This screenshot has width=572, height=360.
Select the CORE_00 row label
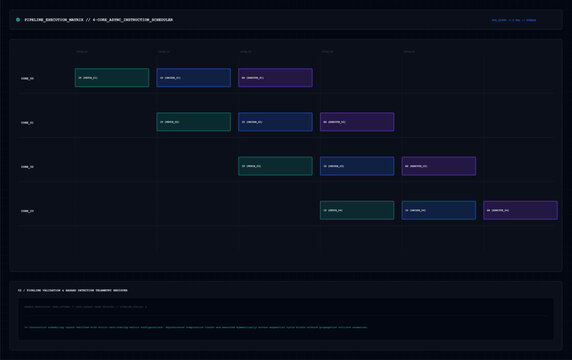pos(27,78)
